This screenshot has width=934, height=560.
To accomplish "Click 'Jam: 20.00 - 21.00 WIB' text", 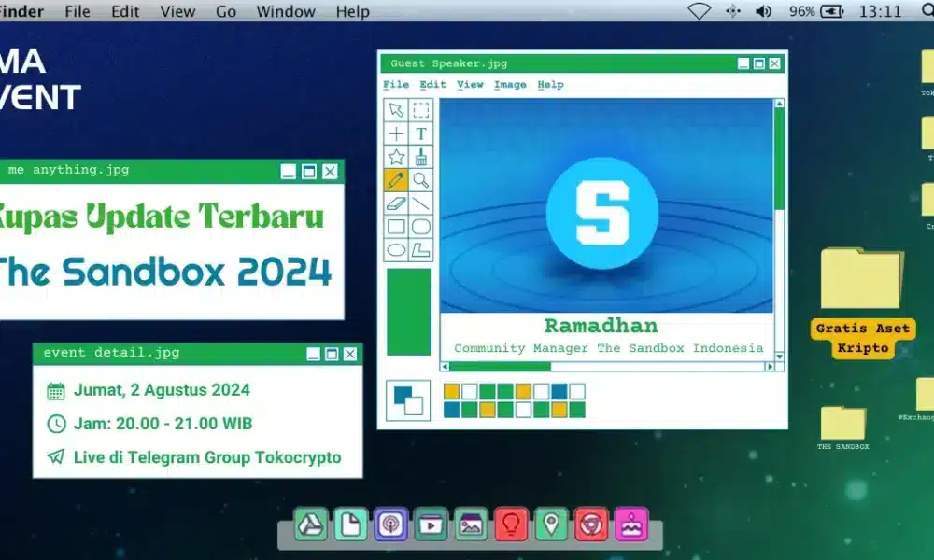I will coord(163,424).
